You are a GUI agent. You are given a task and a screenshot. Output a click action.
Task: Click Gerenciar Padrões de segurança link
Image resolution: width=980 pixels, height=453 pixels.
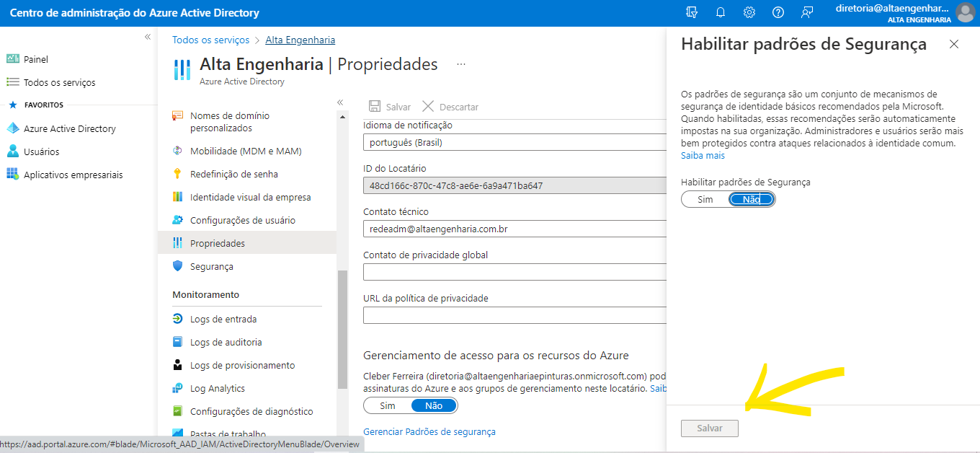click(x=429, y=431)
